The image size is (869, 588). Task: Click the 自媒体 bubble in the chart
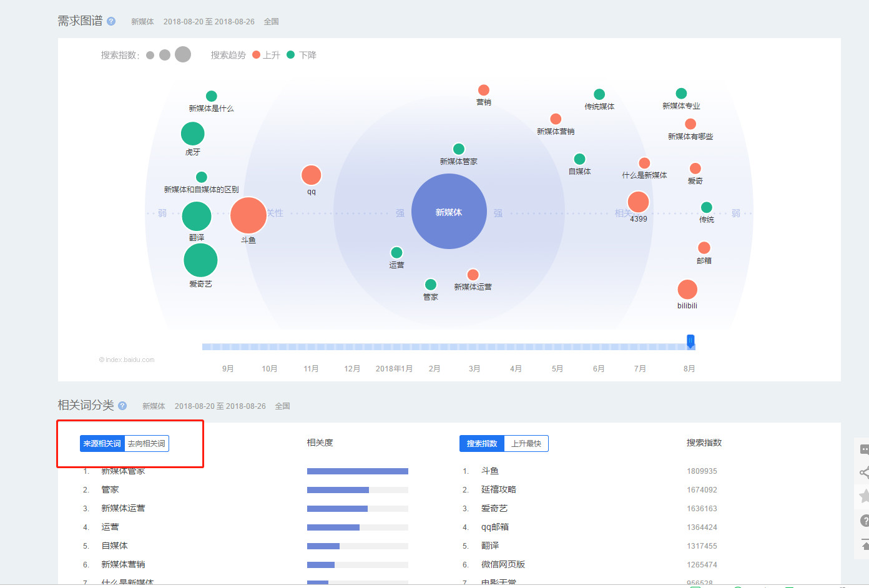pos(580,159)
